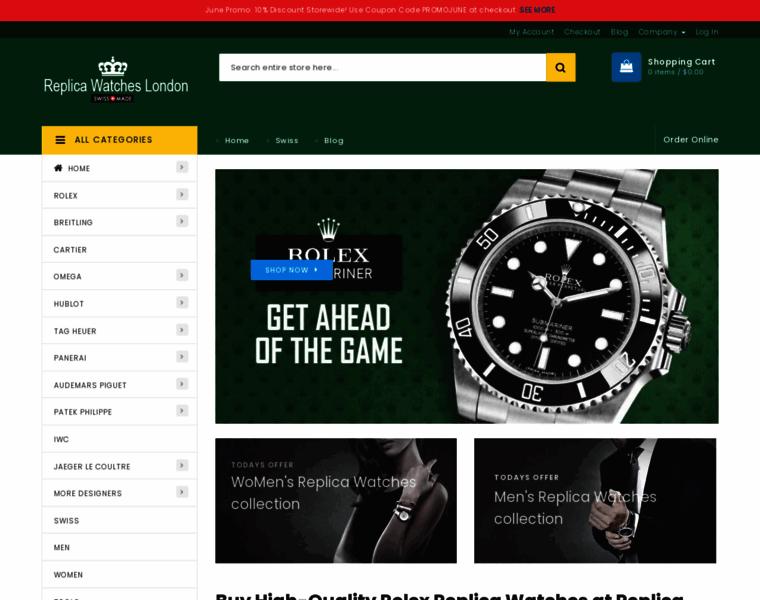Expand the More Designers arrow
Image resolution: width=760 pixels, height=600 pixels.
182,492
